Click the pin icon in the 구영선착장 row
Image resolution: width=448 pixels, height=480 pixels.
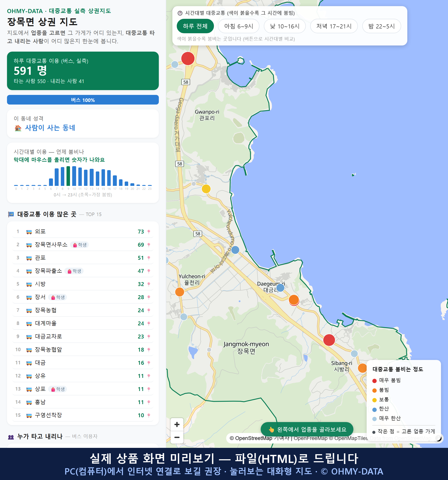click(149, 415)
